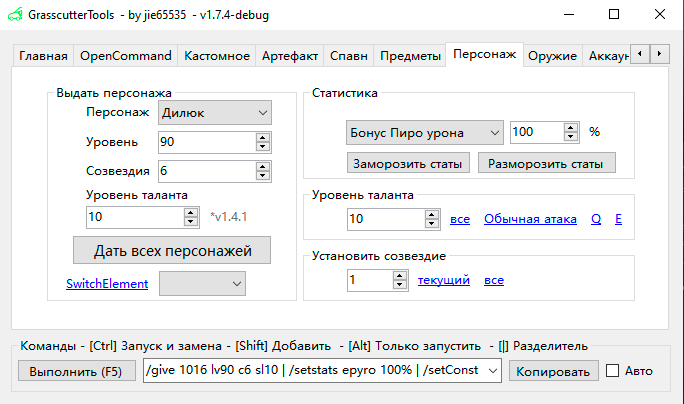Go to the Предметы tab
The image size is (684, 404).
411,56
